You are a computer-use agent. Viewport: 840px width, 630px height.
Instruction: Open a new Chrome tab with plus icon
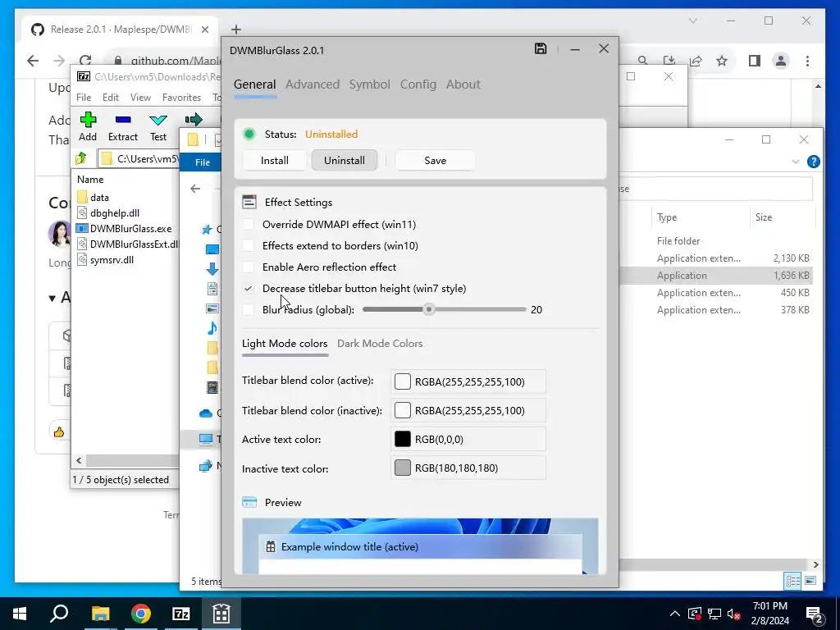(236, 30)
